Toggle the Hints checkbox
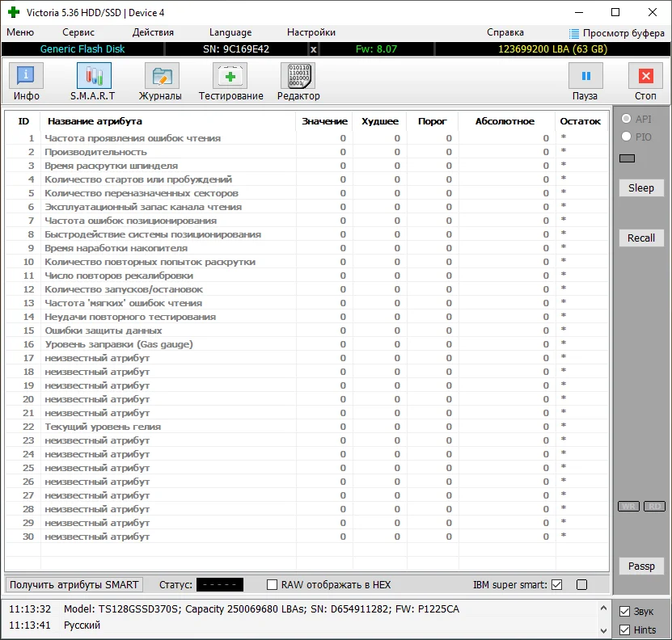Viewport: 672px width, 640px height. pyautogui.click(x=625, y=629)
